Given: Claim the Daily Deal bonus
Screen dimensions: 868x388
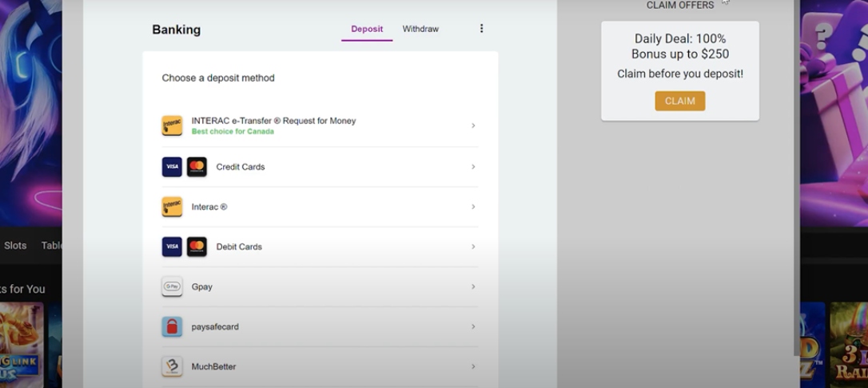Looking at the screenshot, I should click(680, 101).
